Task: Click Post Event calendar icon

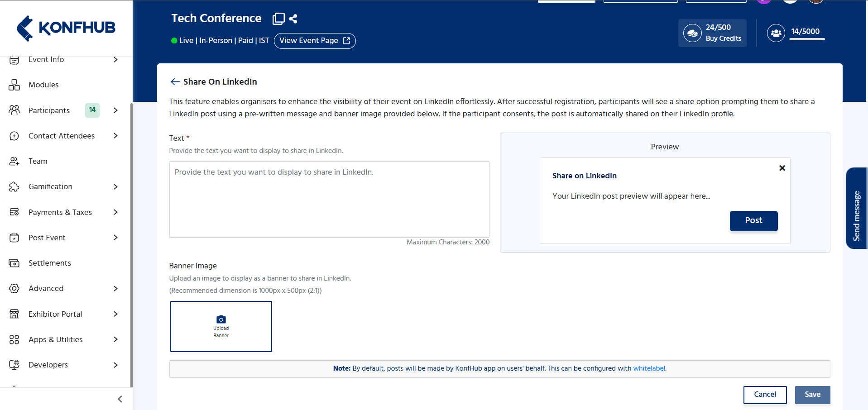Action: (14, 238)
